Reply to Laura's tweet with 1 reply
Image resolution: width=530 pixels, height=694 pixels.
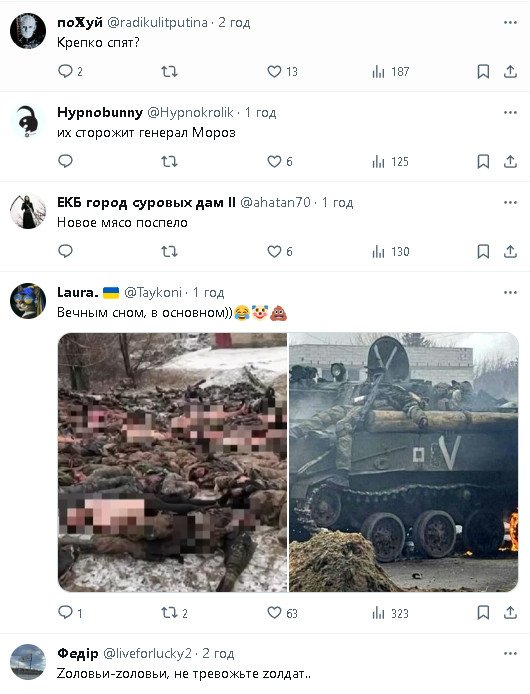pyautogui.click(x=70, y=613)
